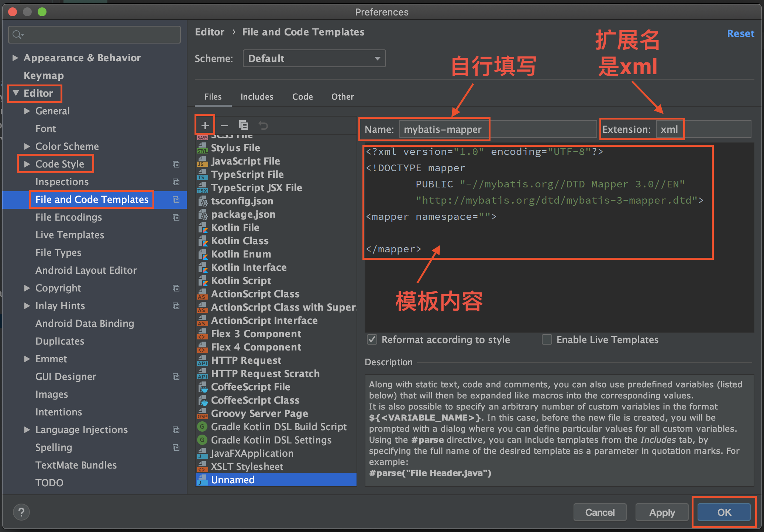Viewport: 764px width, 532px height.
Task: Open the Other tab
Action: [x=342, y=97]
